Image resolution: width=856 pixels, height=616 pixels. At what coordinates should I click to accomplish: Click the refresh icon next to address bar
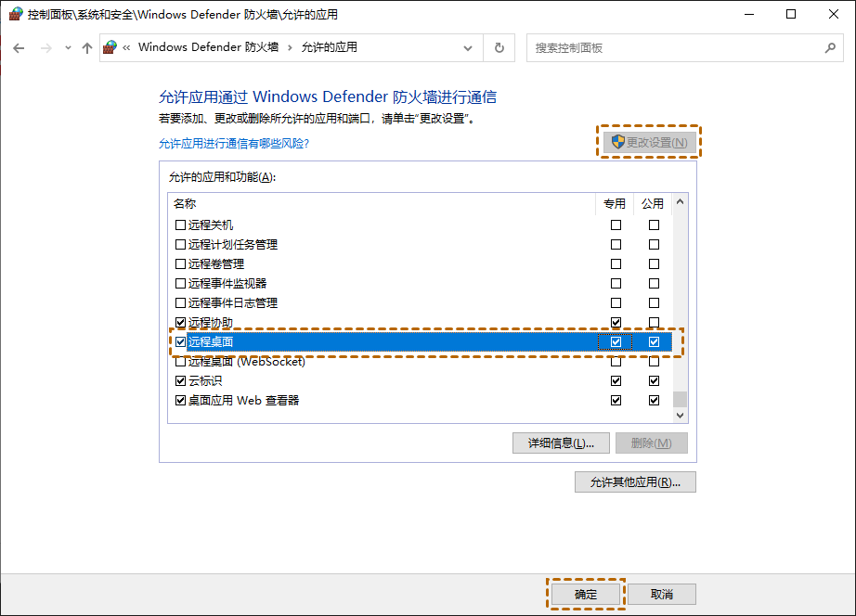[x=499, y=47]
